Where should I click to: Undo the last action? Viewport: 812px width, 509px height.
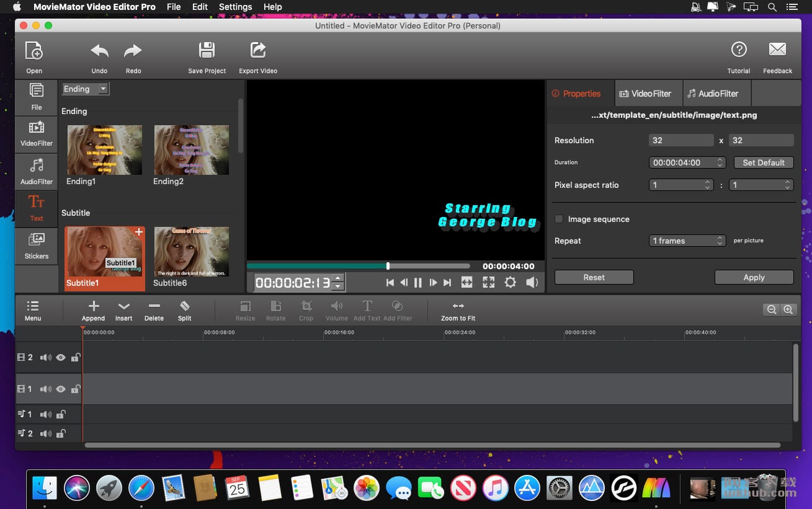(x=99, y=51)
